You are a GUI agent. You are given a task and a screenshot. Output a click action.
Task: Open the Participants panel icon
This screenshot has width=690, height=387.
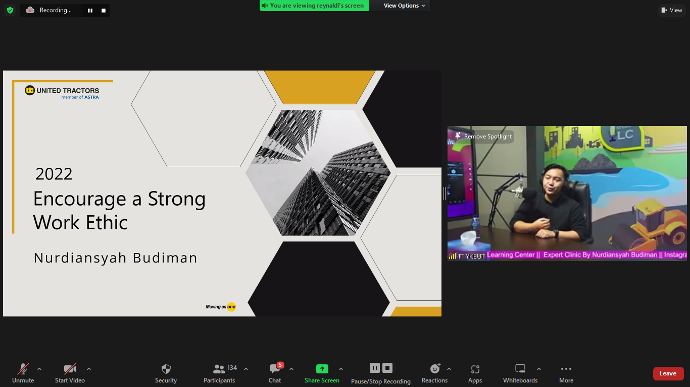coord(219,369)
